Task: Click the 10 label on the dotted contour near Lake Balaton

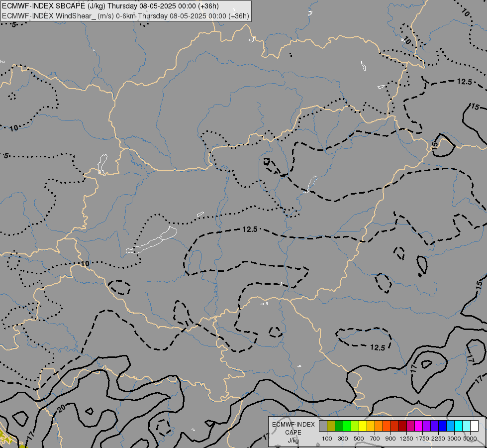Action: click(x=85, y=264)
